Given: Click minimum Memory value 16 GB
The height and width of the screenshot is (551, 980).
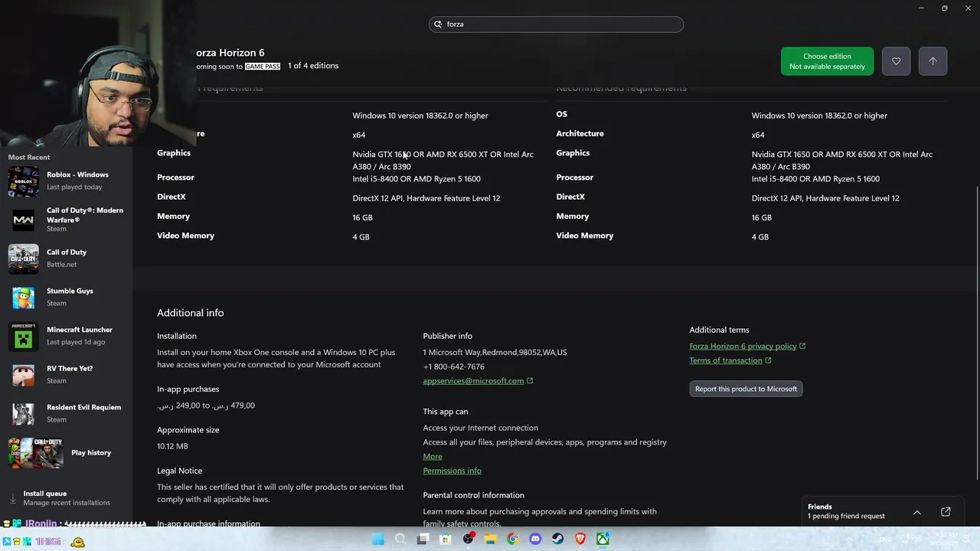Looking at the screenshot, I should tap(362, 217).
